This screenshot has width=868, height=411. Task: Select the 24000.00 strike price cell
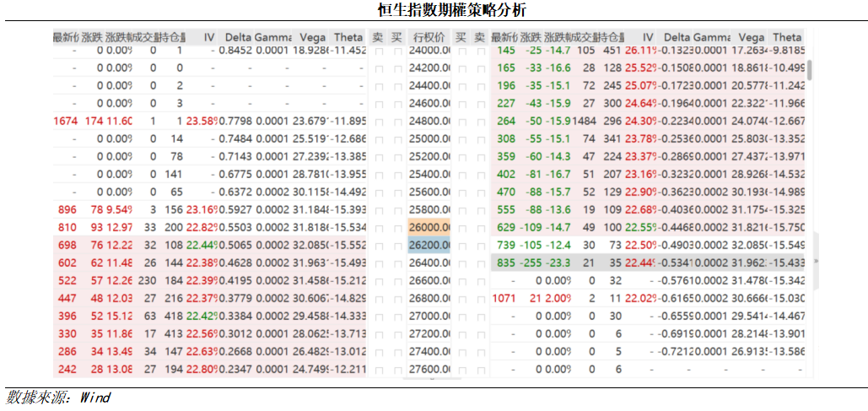coord(429,51)
